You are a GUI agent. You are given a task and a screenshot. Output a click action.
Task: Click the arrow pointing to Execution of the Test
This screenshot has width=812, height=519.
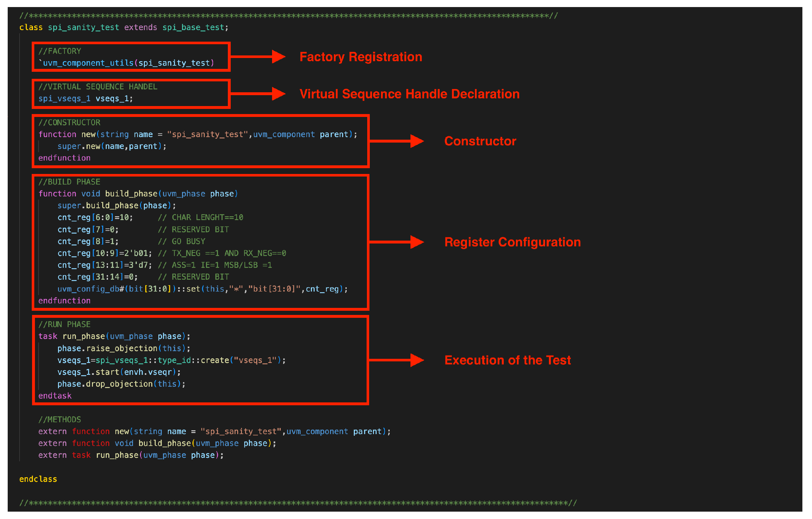click(397, 360)
